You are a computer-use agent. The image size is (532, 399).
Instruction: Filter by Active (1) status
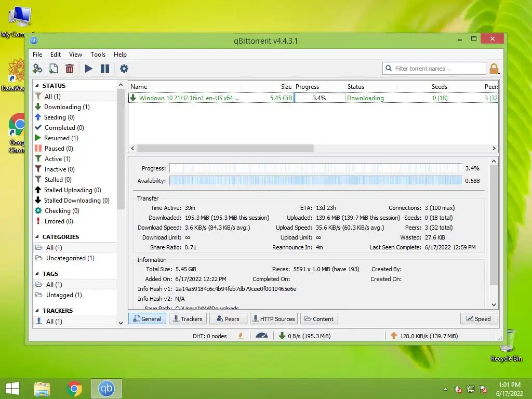coord(57,159)
